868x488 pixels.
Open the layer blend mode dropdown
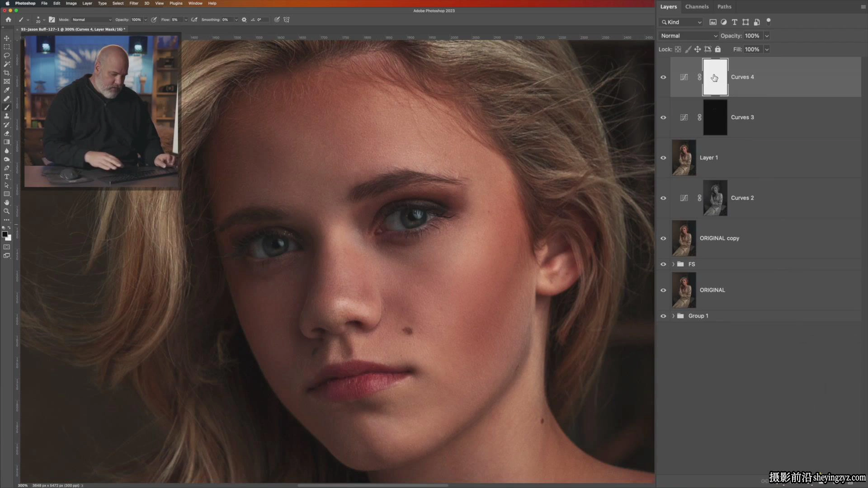(x=689, y=36)
